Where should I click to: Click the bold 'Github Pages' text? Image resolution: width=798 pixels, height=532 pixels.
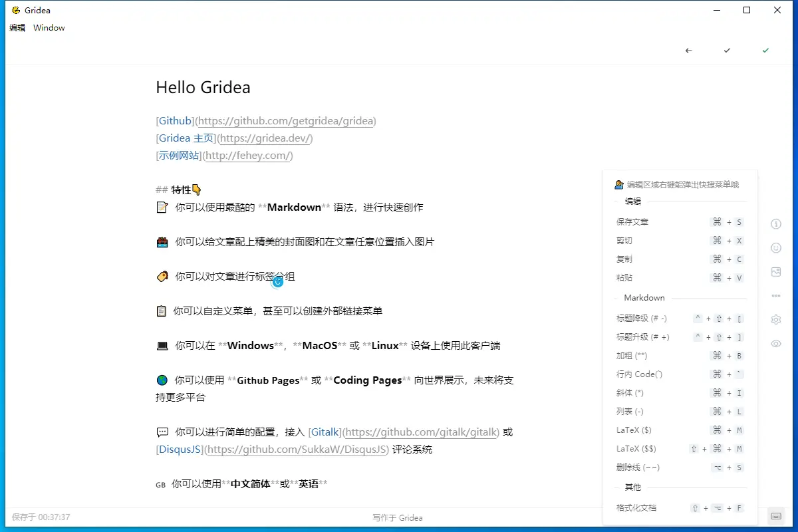tap(268, 380)
